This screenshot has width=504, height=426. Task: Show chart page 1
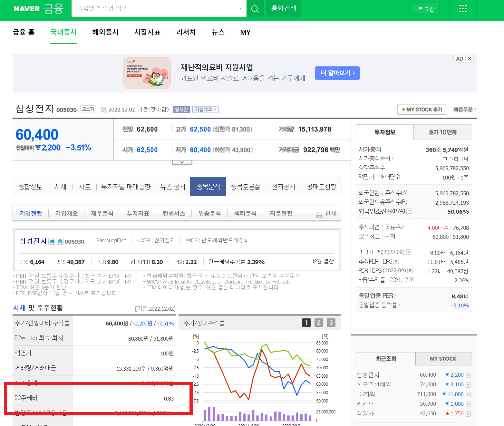pos(306,323)
